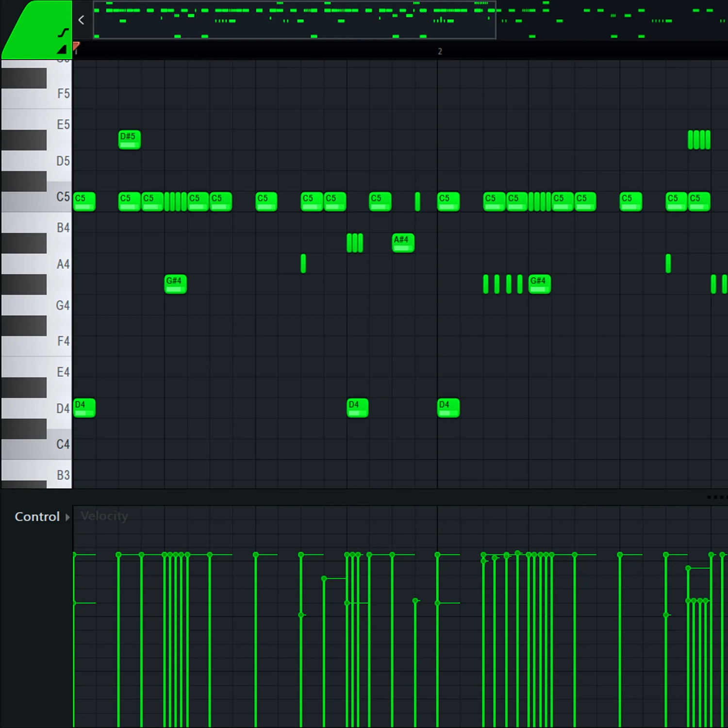
Task: Select the D#5 note
Action: (x=129, y=140)
